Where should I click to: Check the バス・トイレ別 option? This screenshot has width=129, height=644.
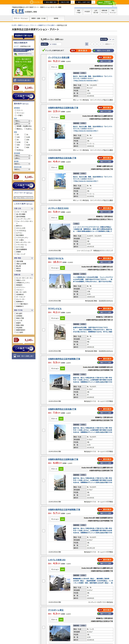click(15, 212)
